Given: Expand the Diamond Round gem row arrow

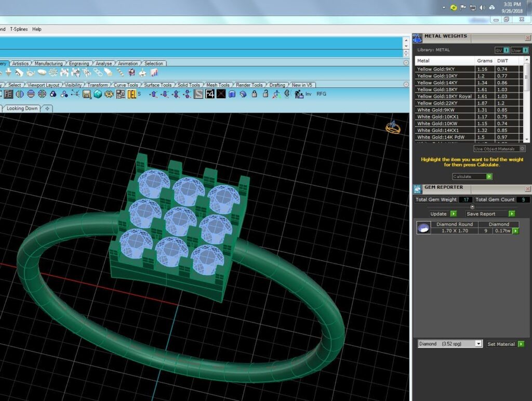Looking at the screenshot, I should point(515,231).
